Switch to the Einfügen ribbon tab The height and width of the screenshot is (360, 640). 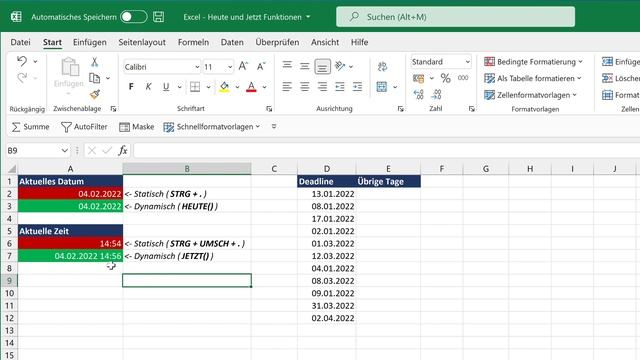[89, 42]
